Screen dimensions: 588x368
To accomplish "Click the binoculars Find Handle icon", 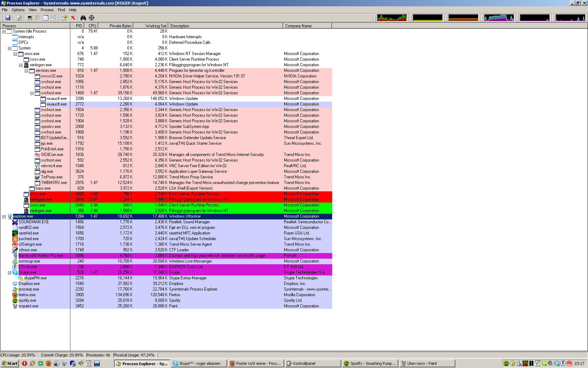I will 83,18.
